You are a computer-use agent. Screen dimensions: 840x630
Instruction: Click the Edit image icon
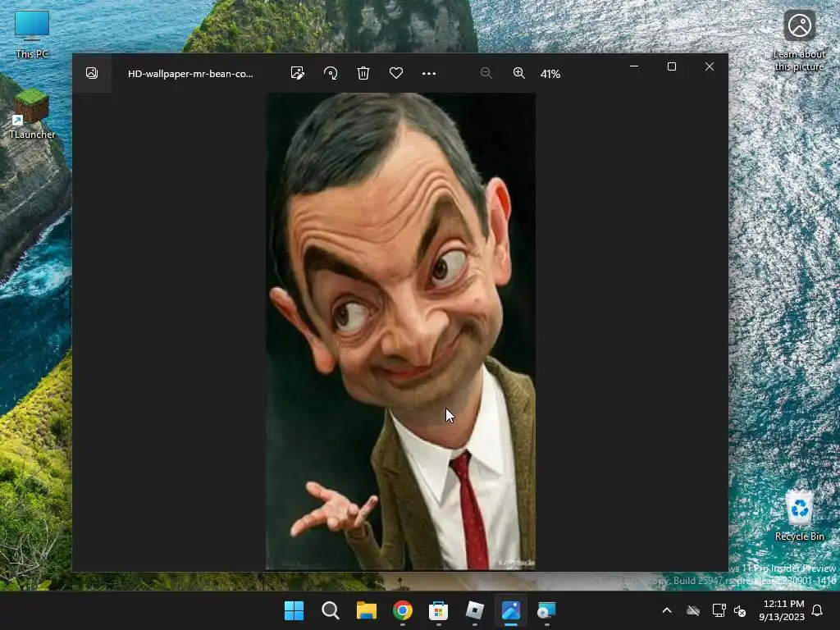297,73
